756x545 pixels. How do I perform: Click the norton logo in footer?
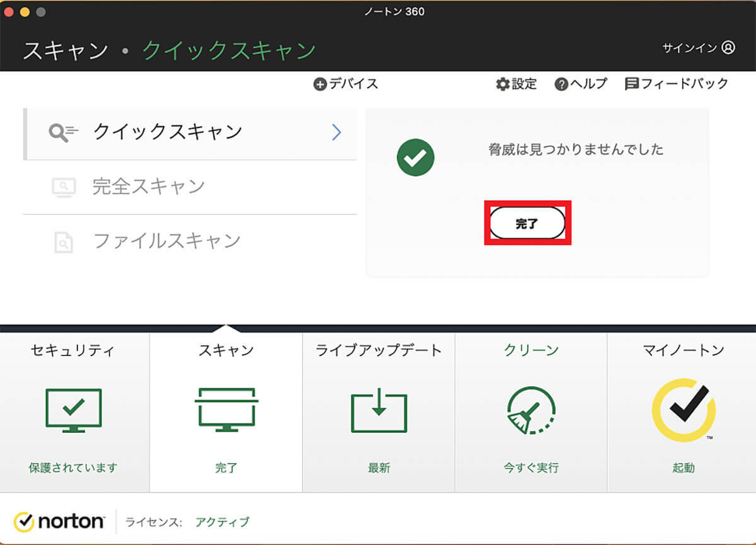click(59, 522)
